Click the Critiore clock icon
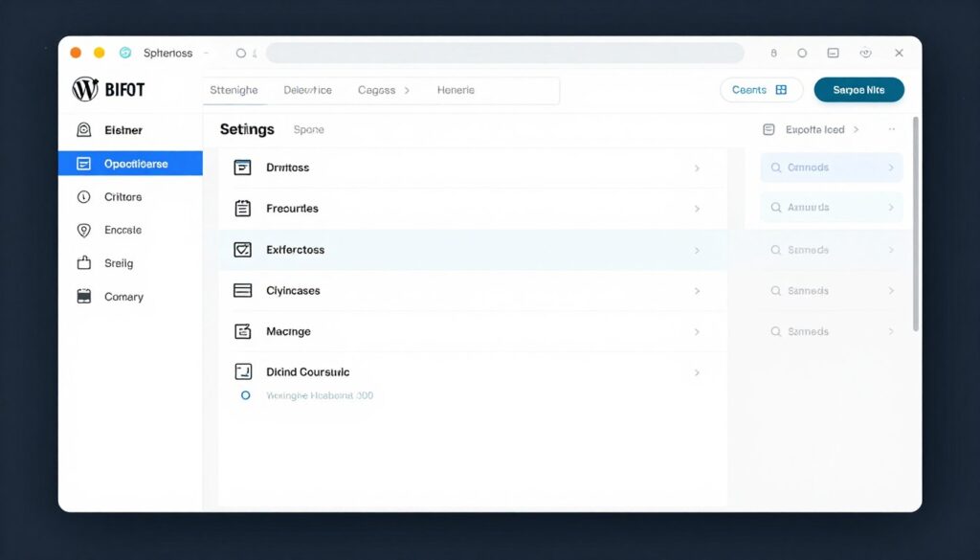The height and width of the screenshot is (560, 980). [x=84, y=197]
